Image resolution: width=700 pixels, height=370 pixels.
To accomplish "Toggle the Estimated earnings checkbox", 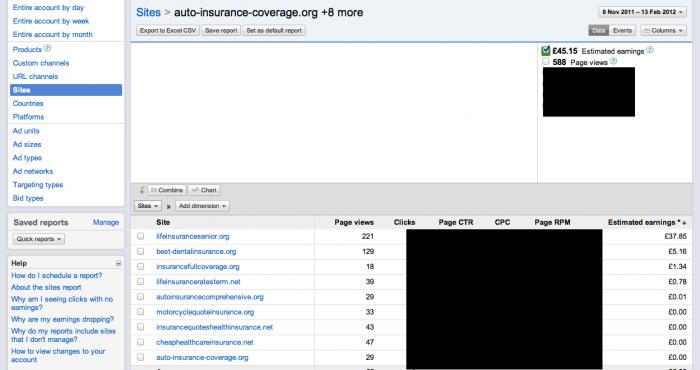I will 546,50.
